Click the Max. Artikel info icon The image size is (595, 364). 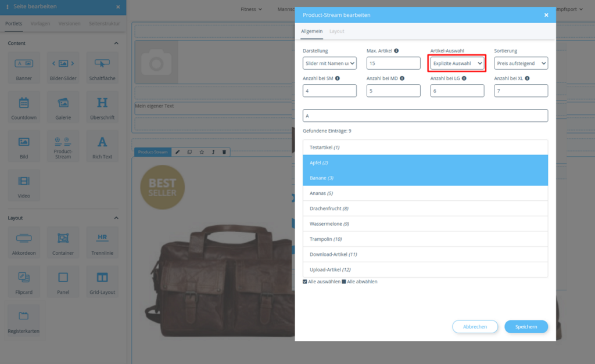[396, 51]
